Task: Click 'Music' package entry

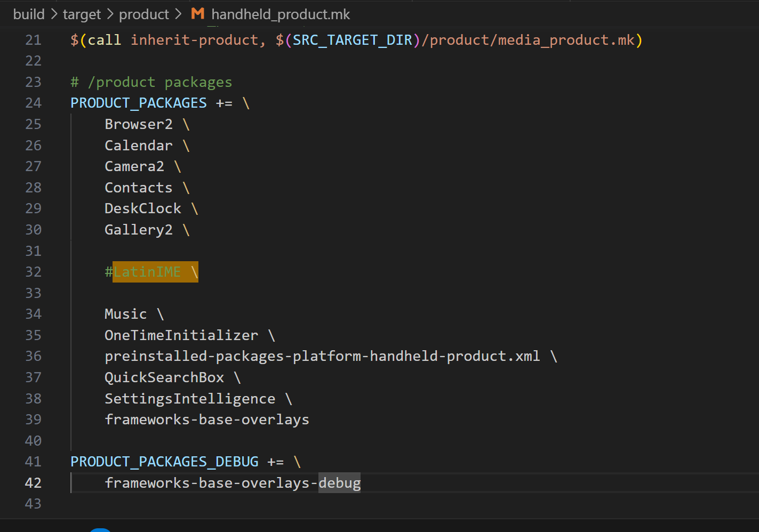Action: tap(126, 314)
